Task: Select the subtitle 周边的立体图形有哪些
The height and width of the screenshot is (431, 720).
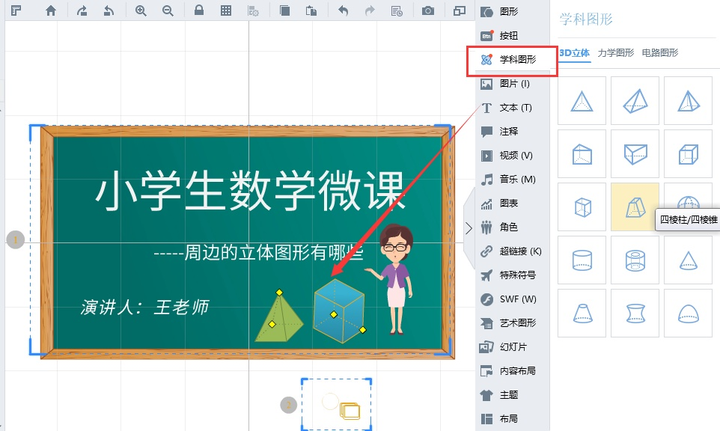Action: point(274,252)
